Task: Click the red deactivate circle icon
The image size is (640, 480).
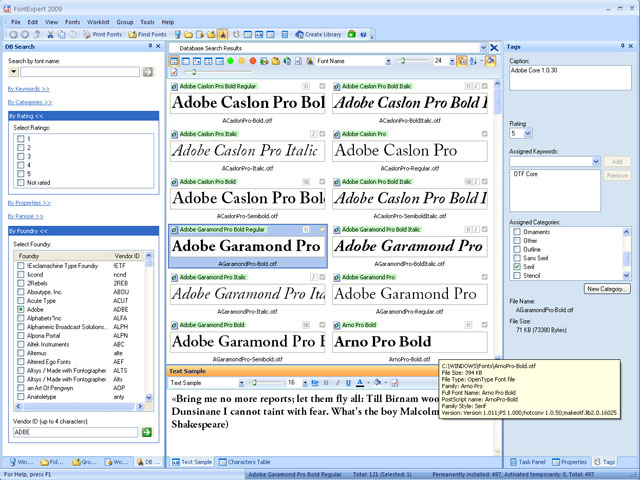Action: tap(253, 61)
